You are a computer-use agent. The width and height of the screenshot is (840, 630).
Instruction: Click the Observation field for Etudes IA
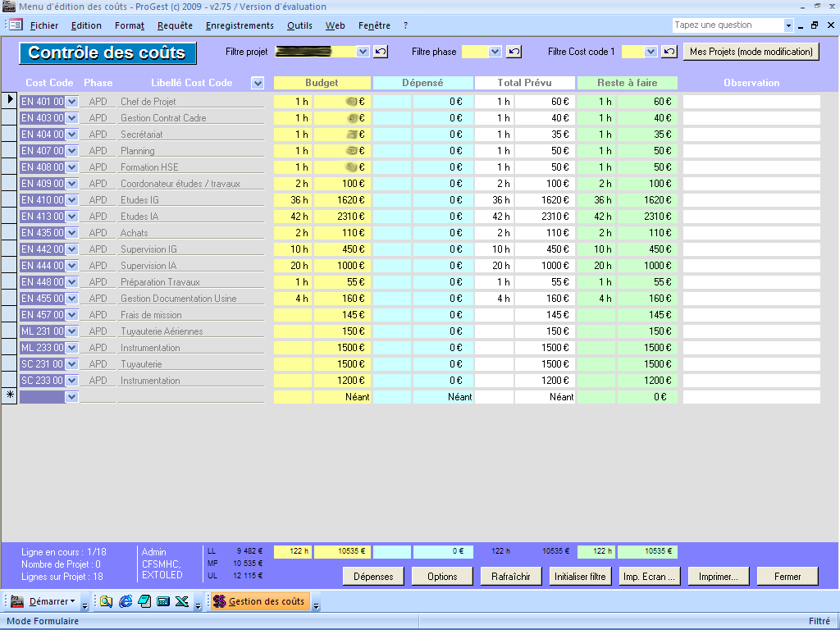tap(751, 217)
